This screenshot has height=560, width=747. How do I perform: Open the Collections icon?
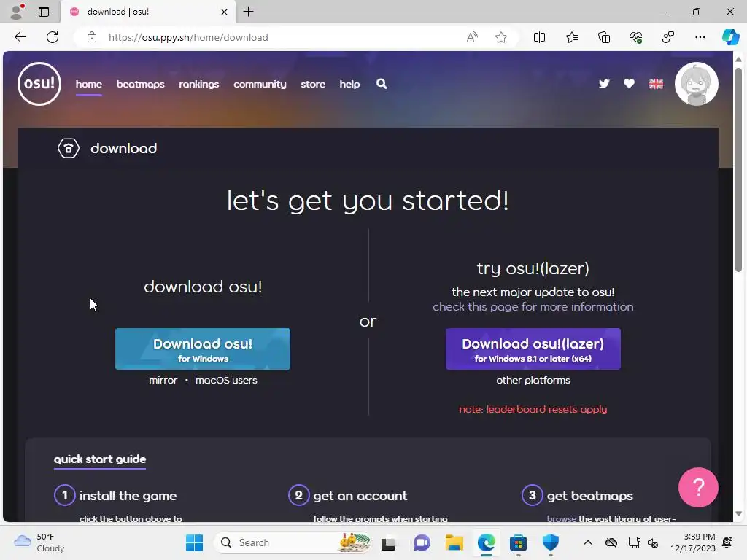603,37
